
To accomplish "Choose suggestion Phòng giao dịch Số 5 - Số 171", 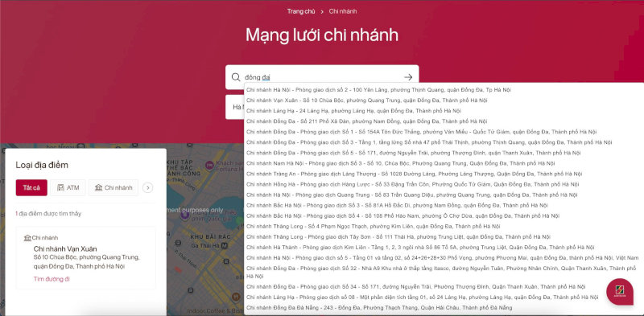I will click(414, 153).
